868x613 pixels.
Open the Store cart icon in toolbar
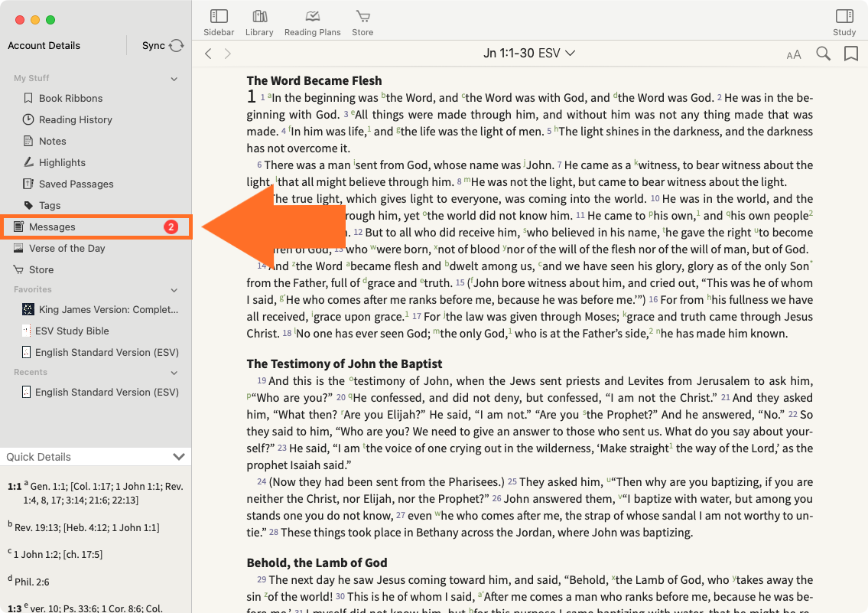(362, 23)
